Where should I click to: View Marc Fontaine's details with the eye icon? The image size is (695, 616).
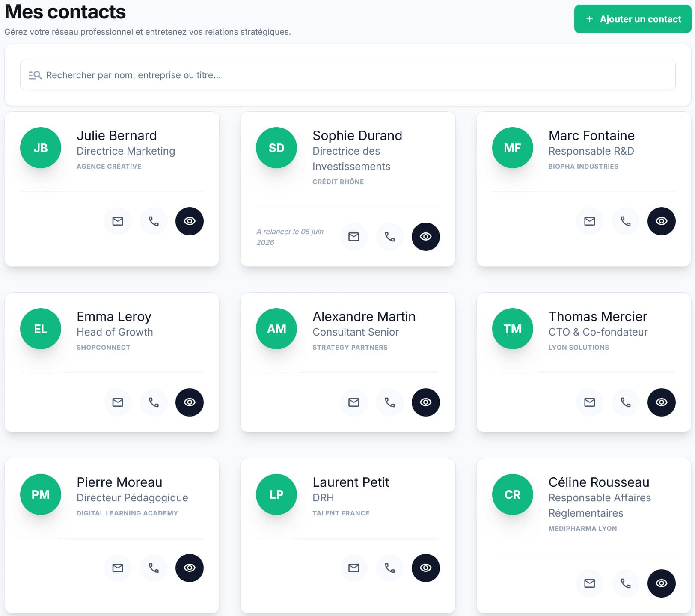tap(661, 221)
